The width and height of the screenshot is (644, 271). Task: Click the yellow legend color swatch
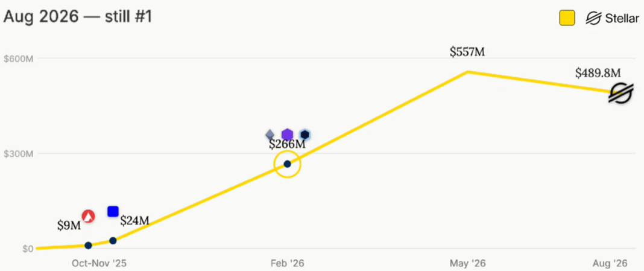coord(567,18)
